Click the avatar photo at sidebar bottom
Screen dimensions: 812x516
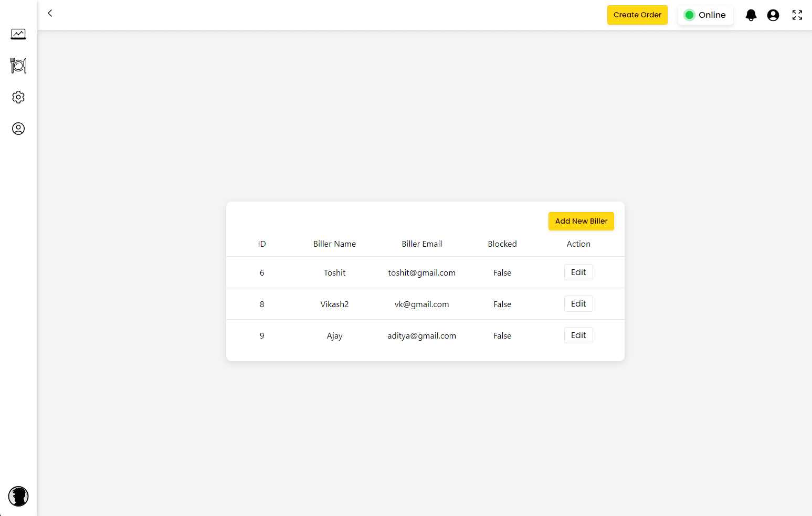[18, 496]
